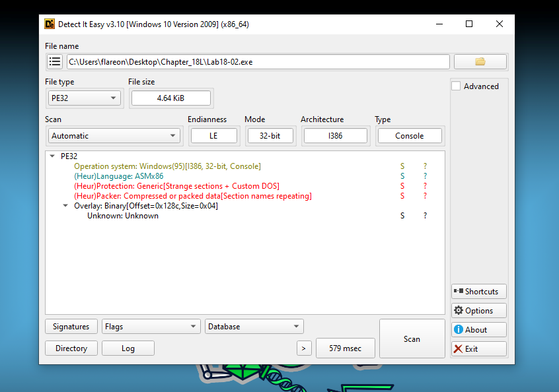Click the > arrow button
Viewport: 559px width, 392px height.
304,348
